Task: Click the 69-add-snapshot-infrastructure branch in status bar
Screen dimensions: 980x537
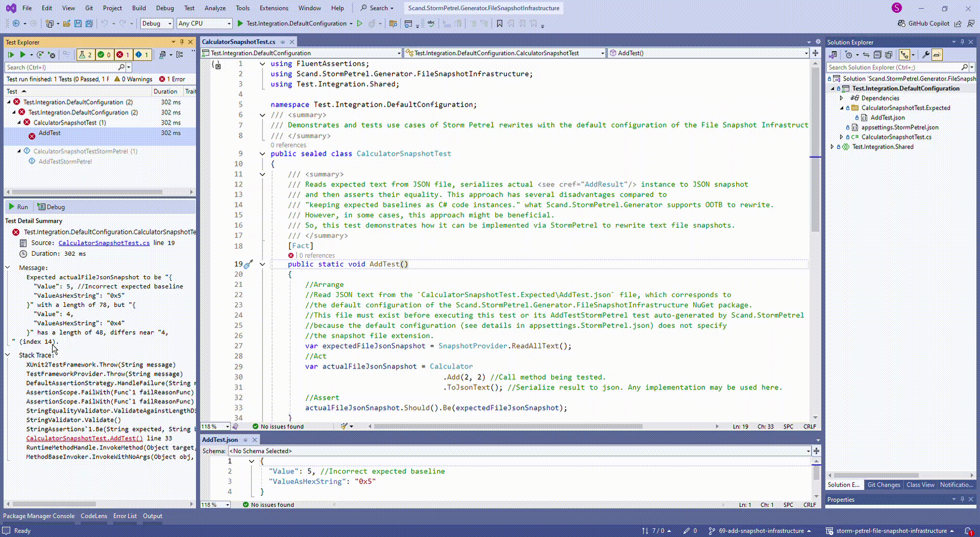Action: tap(761, 531)
